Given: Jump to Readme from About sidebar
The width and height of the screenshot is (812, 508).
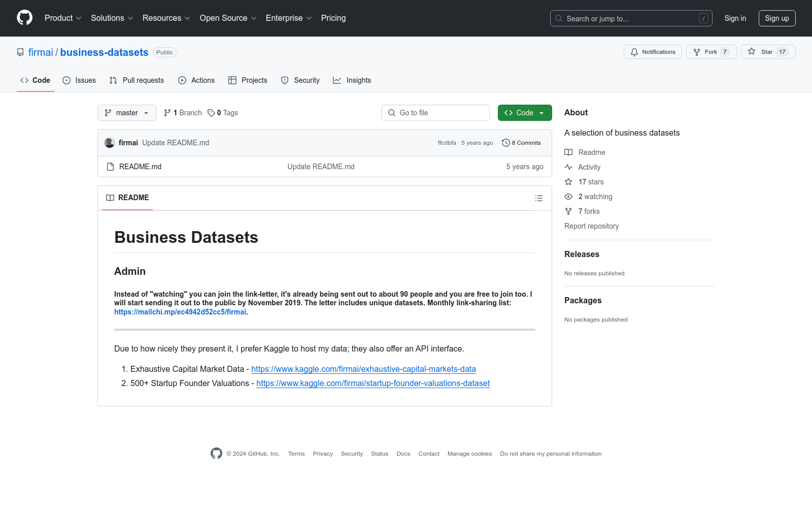Looking at the screenshot, I should (585, 152).
